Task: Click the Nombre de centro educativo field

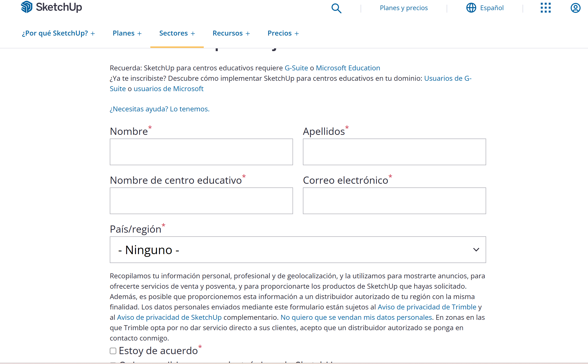Action: click(x=201, y=201)
